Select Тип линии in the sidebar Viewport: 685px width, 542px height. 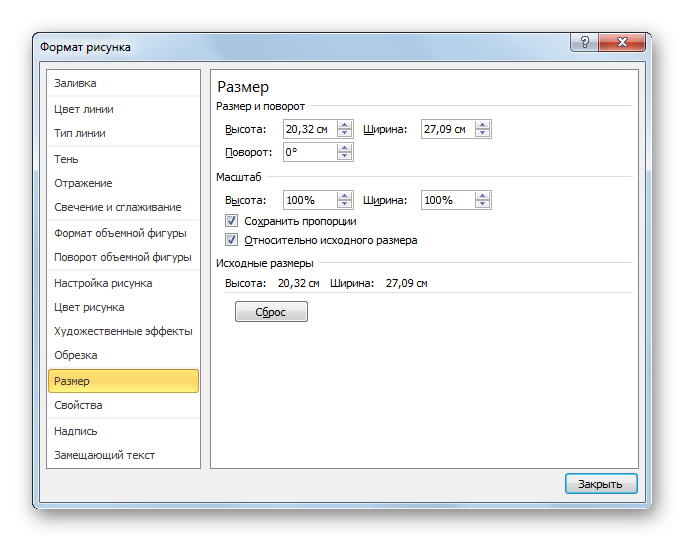point(123,133)
